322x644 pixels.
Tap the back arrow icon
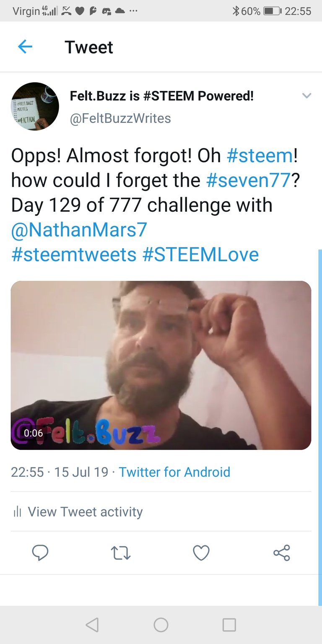point(25,47)
